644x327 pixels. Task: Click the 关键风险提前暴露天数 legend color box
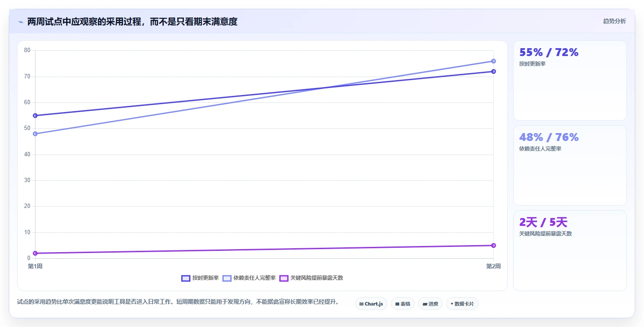click(x=284, y=278)
